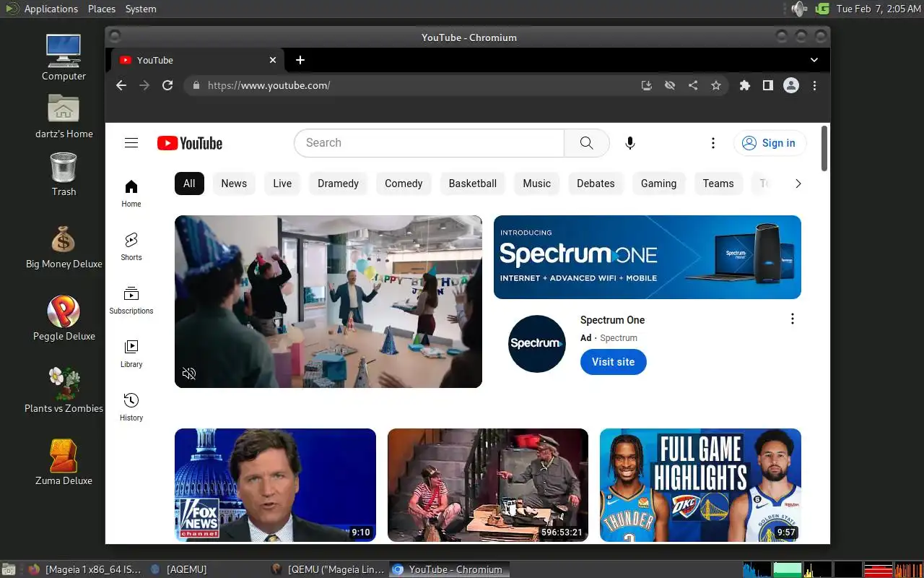Click the magnifier search button

pyautogui.click(x=587, y=143)
